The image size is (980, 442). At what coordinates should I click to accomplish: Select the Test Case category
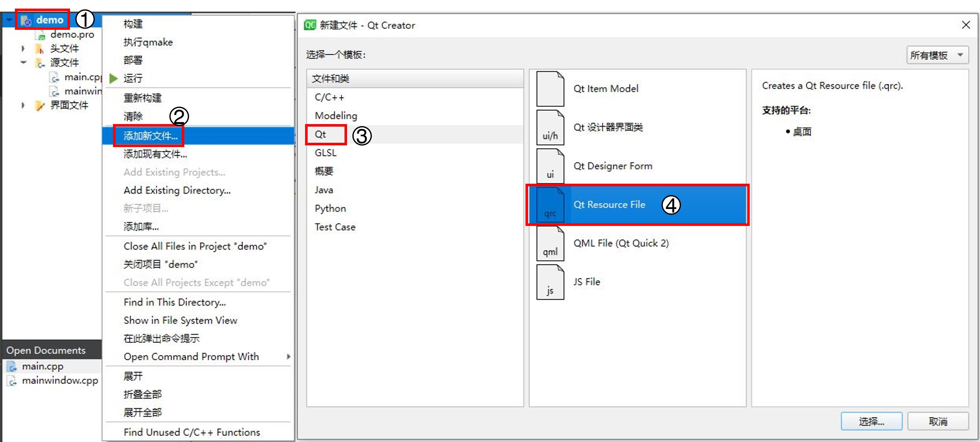pos(415,227)
